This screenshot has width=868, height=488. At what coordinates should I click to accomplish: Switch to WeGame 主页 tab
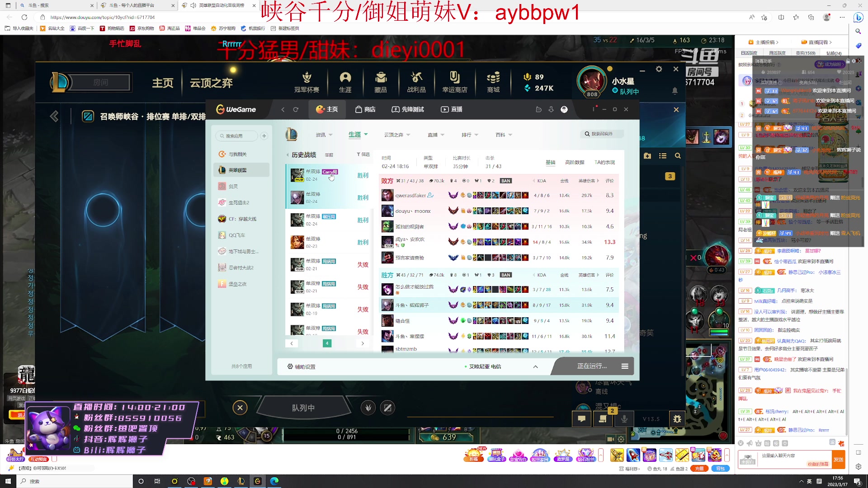pos(327,109)
